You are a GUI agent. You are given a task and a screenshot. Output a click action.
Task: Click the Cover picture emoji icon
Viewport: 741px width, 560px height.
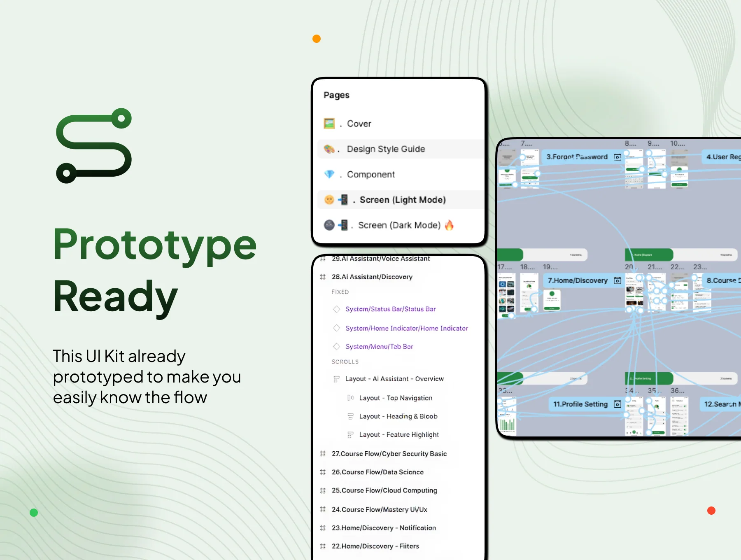329,124
